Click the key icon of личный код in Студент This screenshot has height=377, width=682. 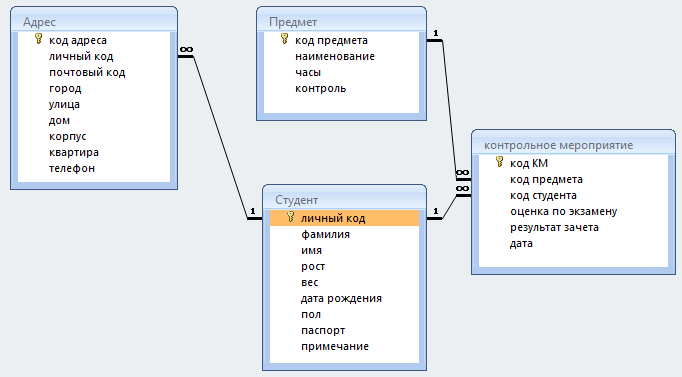(291, 217)
